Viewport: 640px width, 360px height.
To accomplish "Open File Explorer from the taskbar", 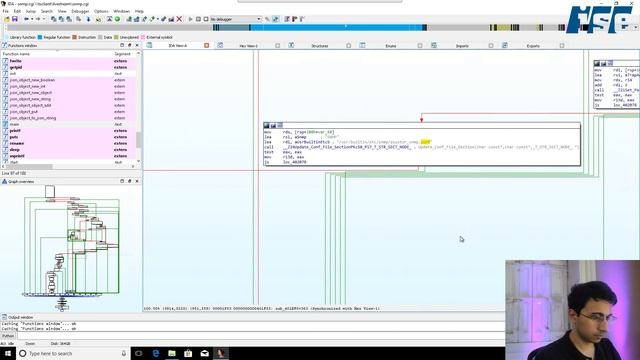I will pos(172,353).
